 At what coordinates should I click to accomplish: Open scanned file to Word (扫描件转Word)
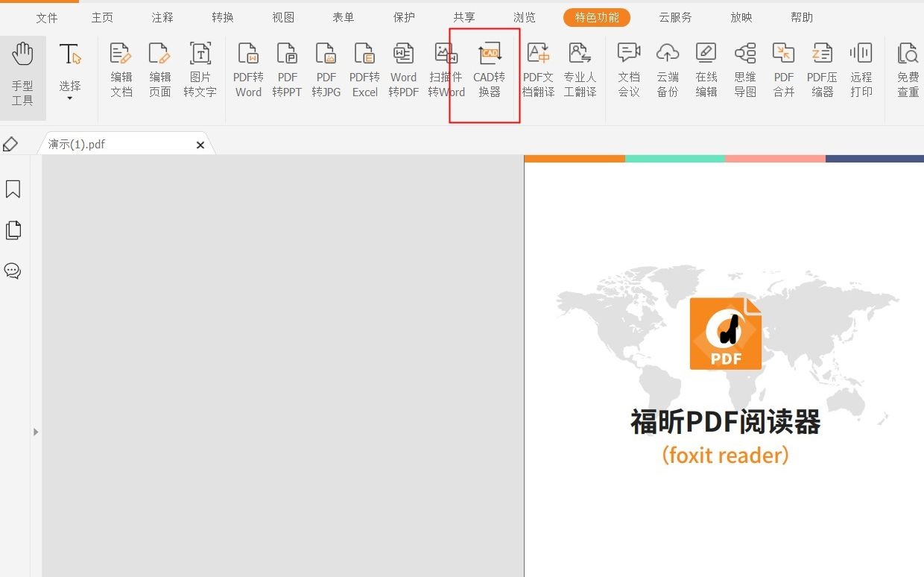pyautogui.click(x=446, y=71)
